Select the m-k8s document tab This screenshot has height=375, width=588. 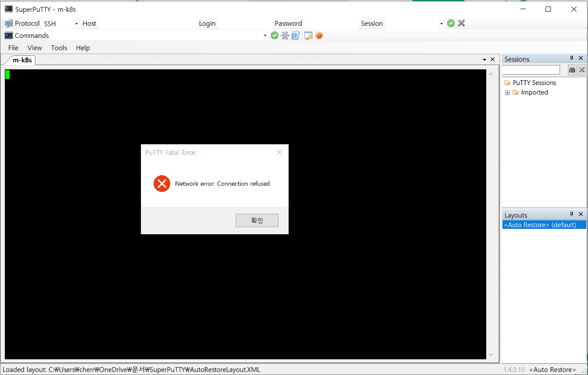(x=22, y=60)
